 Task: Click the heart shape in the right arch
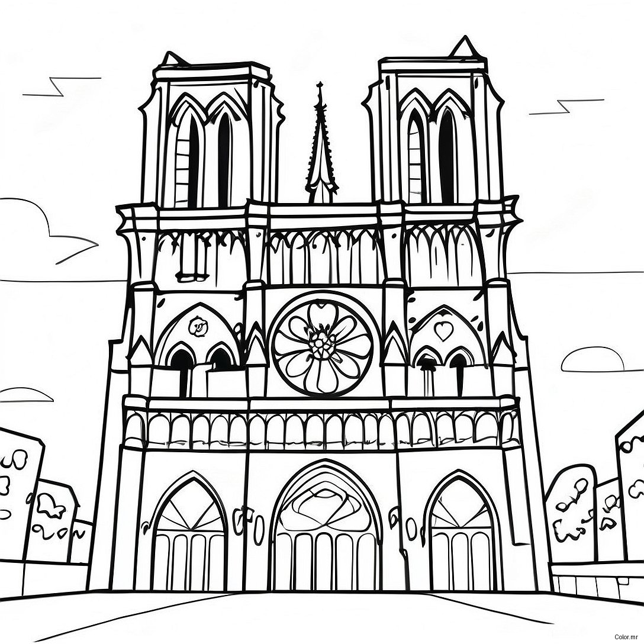pos(443,331)
